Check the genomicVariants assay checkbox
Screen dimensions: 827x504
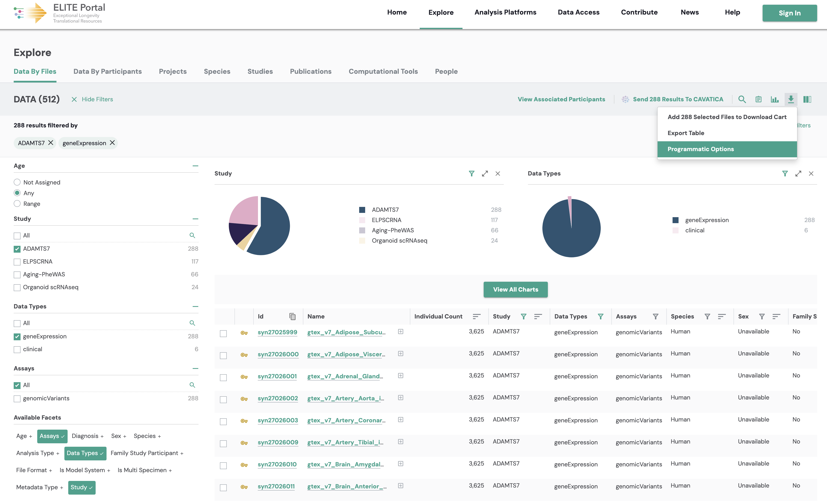(17, 398)
